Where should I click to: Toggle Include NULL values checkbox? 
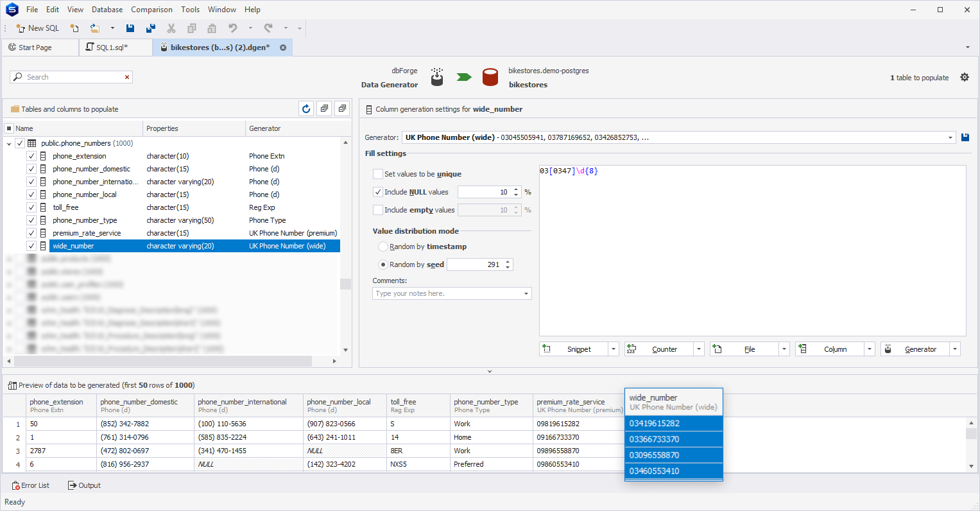[378, 192]
